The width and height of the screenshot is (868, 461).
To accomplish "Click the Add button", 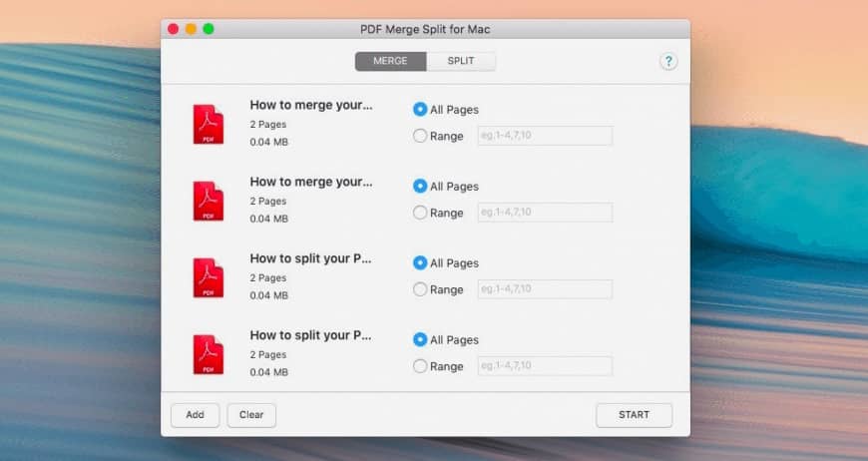I will point(195,415).
